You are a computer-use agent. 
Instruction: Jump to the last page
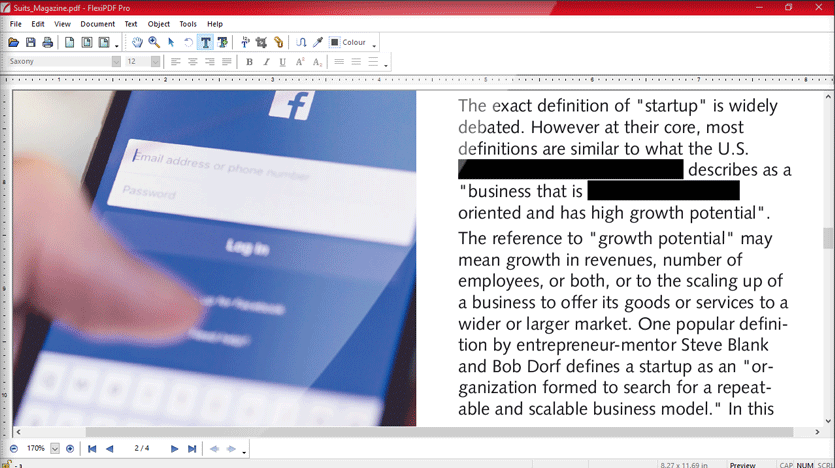(192, 449)
